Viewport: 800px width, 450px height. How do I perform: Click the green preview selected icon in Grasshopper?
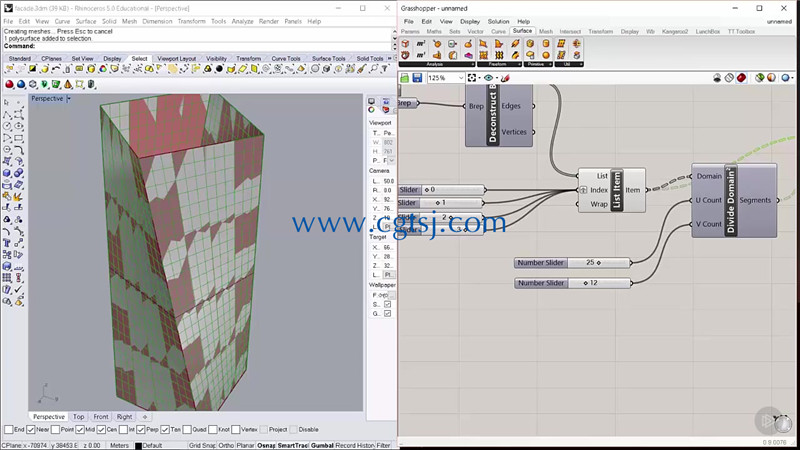[760, 78]
